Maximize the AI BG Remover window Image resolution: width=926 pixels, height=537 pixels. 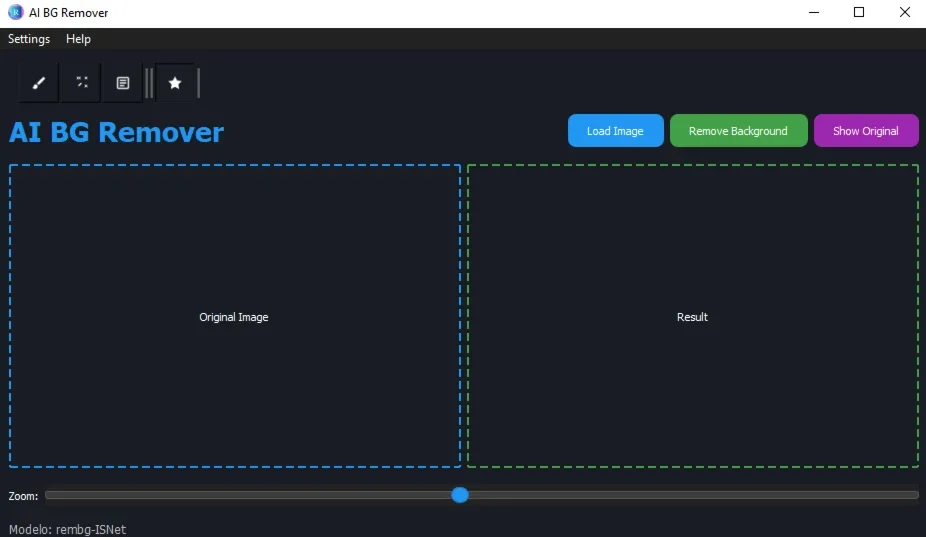tap(859, 12)
